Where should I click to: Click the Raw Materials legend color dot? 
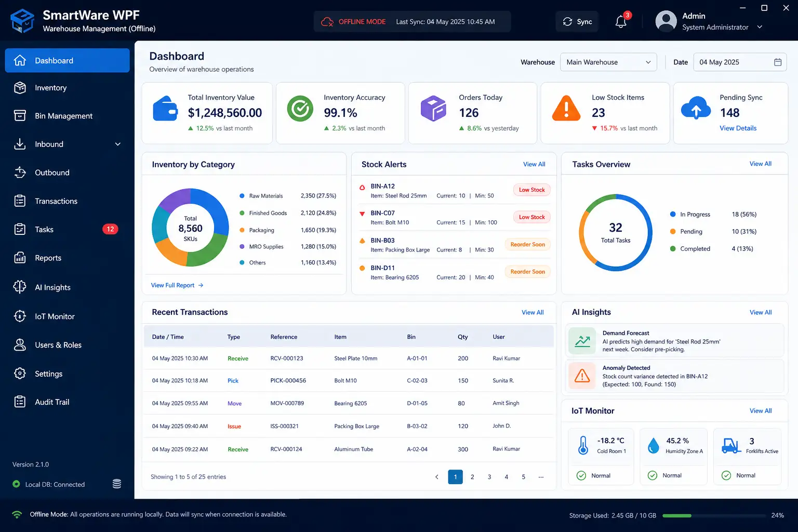[242, 196]
